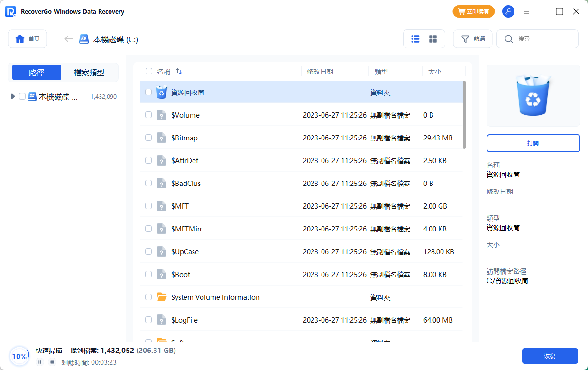Image resolution: width=588 pixels, height=370 pixels.
Task: Check the $Bitmap file checkbox
Action: click(x=148, y=138)
